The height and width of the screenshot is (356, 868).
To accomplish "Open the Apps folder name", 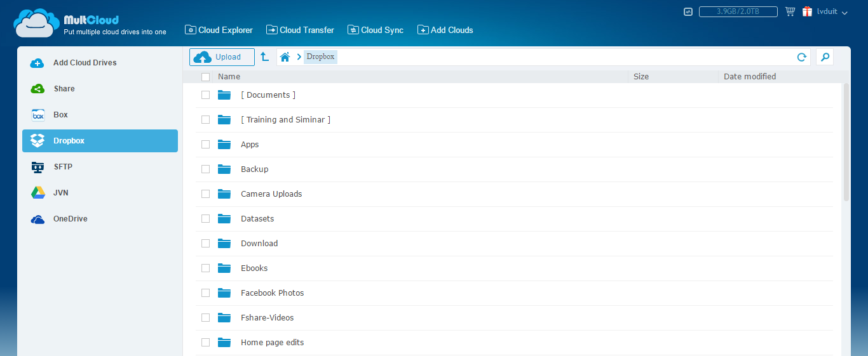I will [250, 144].
